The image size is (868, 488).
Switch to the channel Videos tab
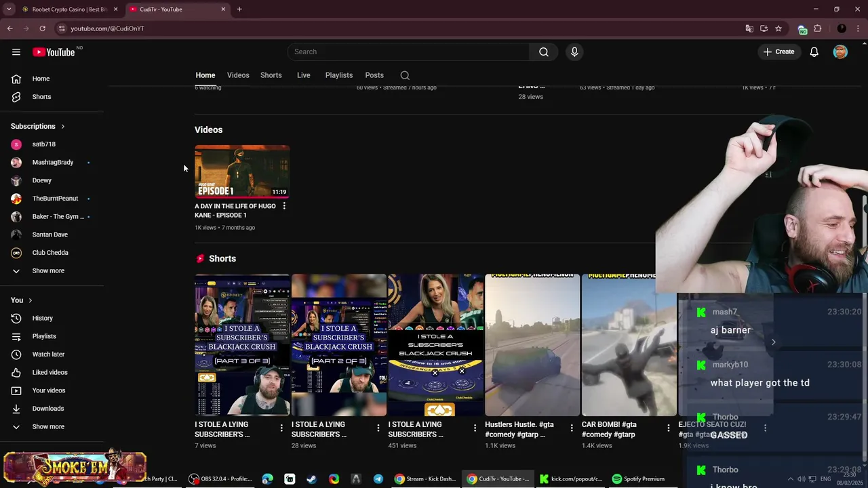tap(238, 75)
